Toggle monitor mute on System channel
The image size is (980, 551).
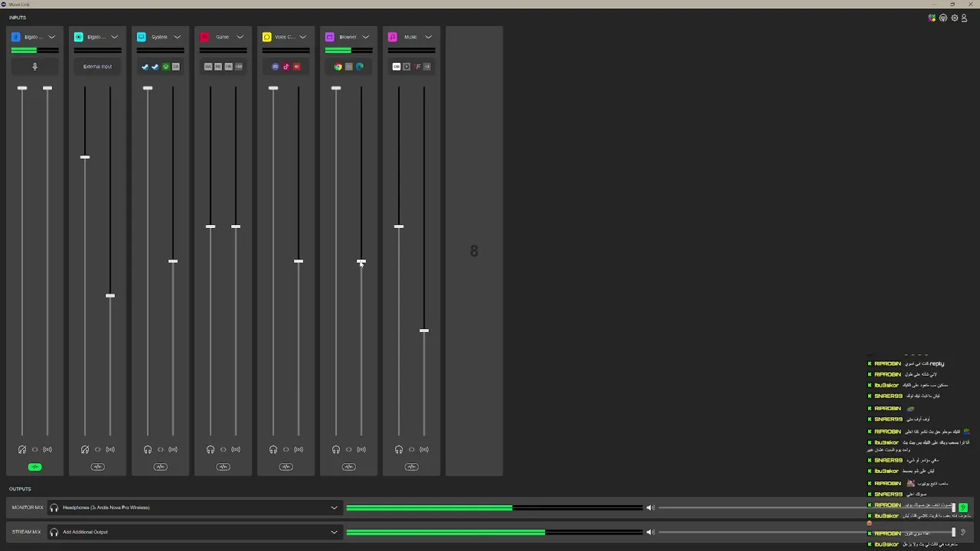pyautogui.click(x=148, y=449)
